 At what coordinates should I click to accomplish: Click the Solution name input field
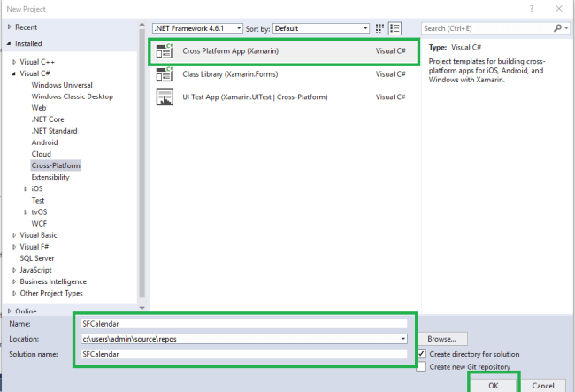tap(244, 354)
